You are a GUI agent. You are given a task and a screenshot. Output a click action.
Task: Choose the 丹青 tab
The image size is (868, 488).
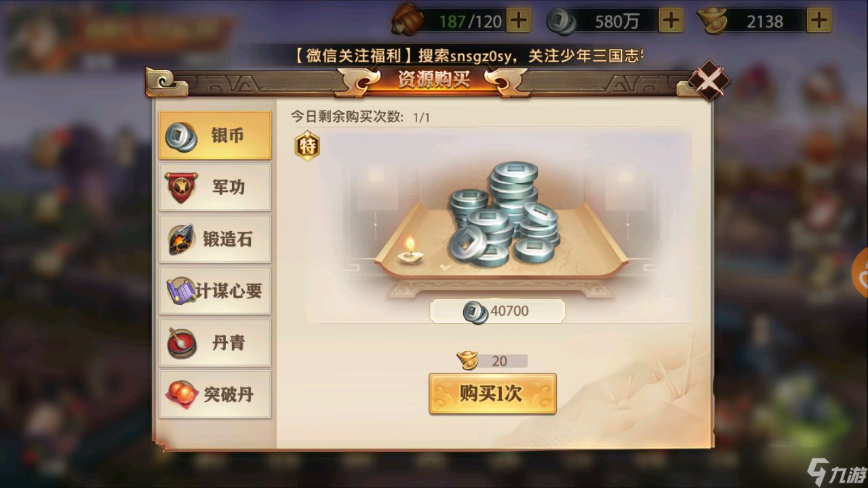214,343
